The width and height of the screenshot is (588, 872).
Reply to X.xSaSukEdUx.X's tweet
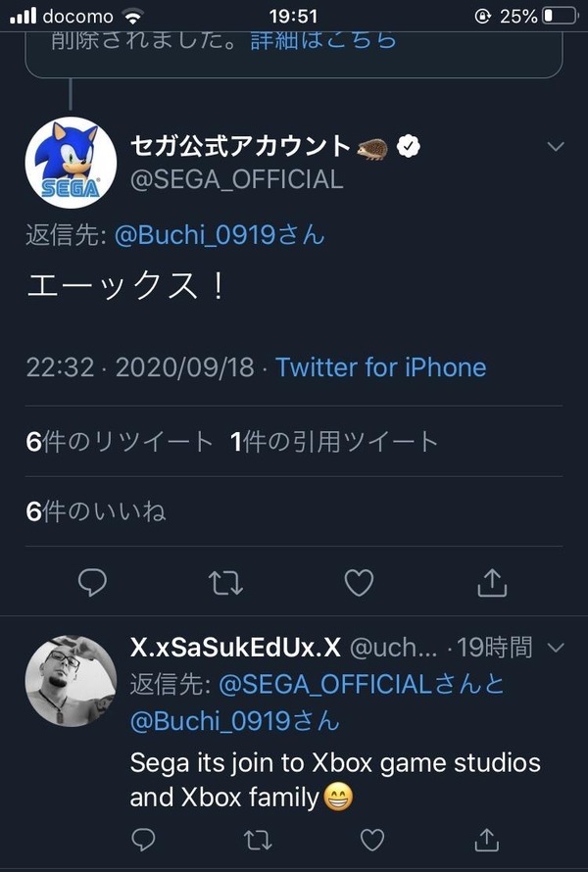(143, 840)
